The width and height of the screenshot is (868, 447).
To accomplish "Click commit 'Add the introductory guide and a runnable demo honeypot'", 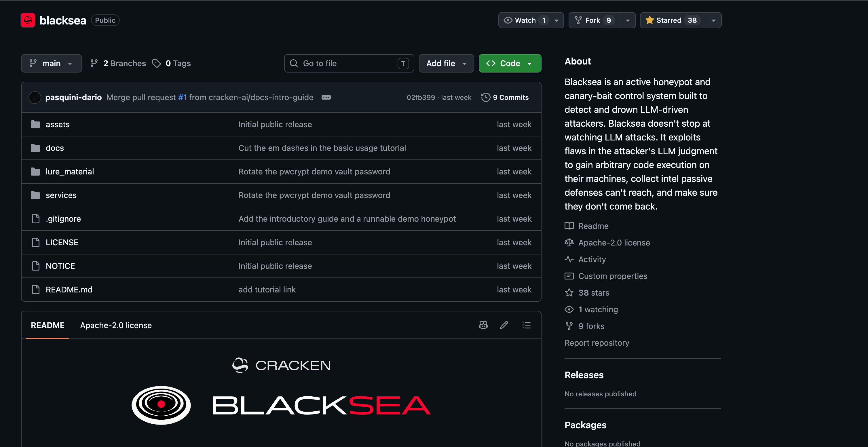I will click(347, 219).
